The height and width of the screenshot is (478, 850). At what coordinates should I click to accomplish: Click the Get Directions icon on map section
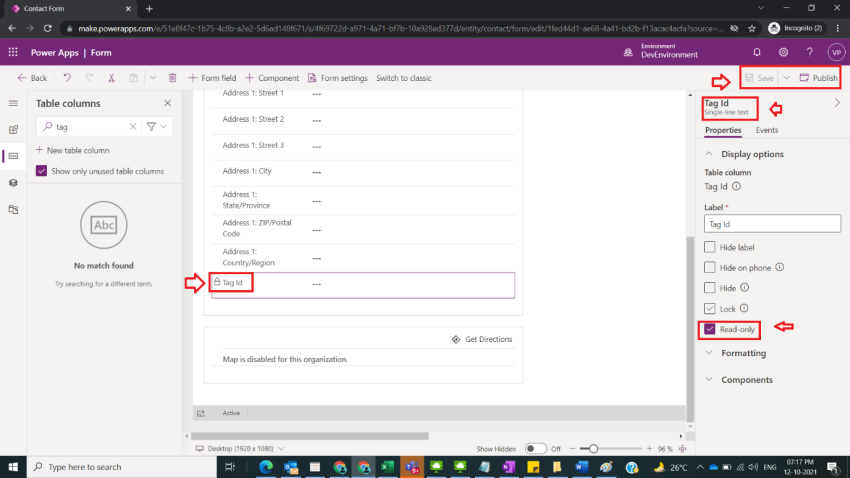tap(456, 339)
